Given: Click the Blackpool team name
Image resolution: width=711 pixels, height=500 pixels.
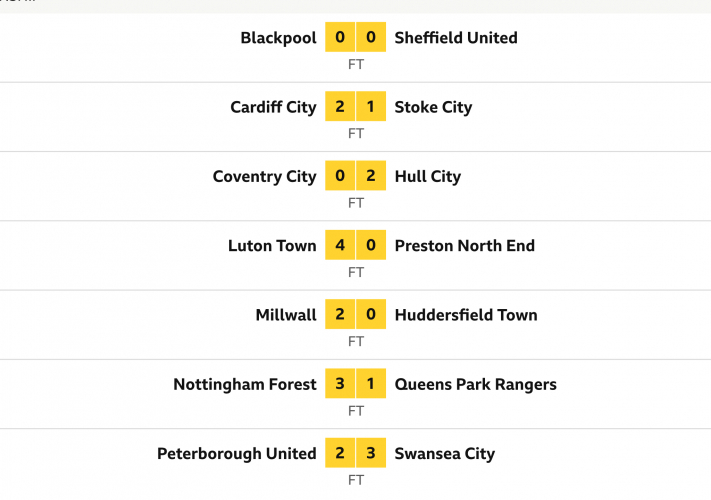Looking at the screenshot, I should [x=278, y=38].
